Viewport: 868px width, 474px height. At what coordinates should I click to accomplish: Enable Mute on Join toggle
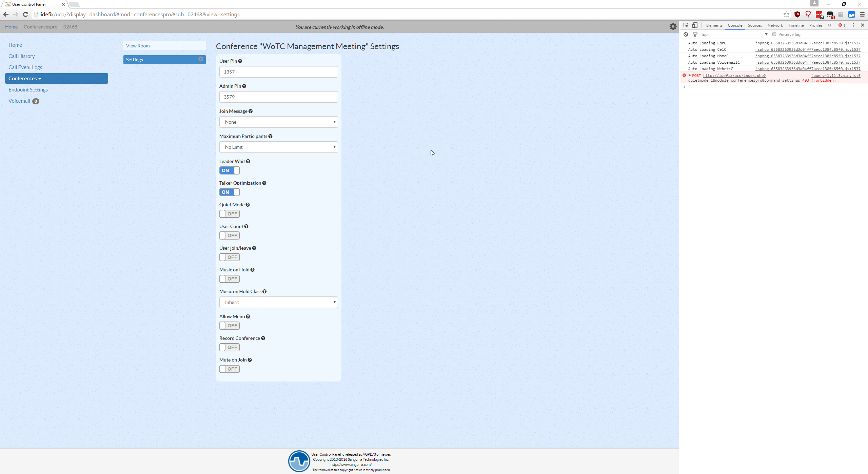230,369
